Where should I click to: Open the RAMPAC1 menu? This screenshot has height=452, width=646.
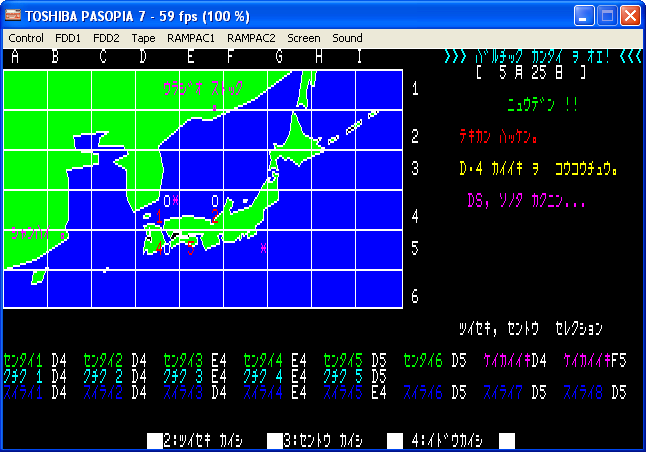191,38
